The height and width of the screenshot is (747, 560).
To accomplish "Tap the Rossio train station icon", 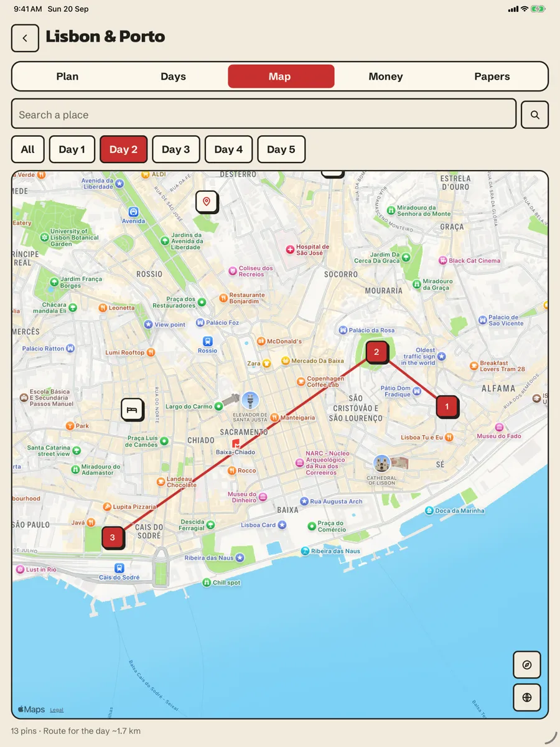I will [x=207, y=341].
